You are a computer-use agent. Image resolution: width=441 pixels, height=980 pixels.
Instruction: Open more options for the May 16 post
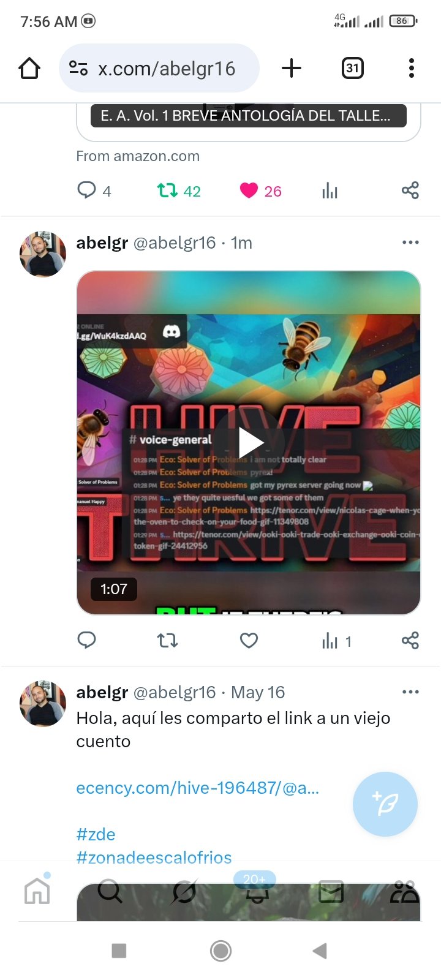(410, 692)
